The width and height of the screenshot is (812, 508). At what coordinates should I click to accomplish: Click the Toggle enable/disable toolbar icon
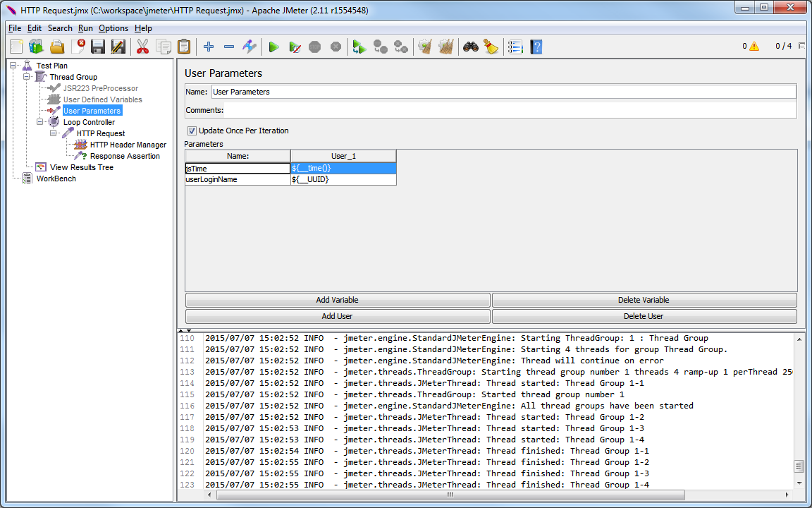[x=249, y=47]
